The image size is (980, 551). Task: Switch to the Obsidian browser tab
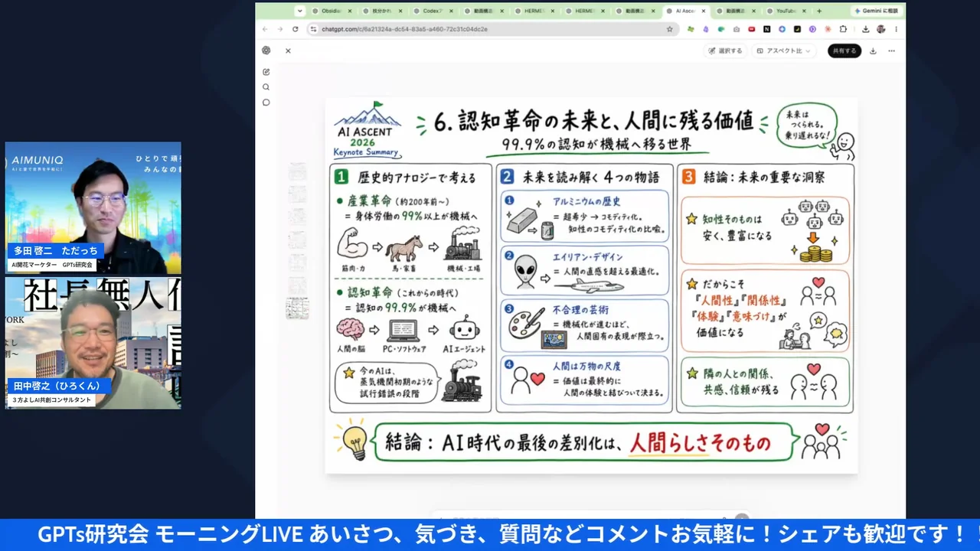pos(331,11)
